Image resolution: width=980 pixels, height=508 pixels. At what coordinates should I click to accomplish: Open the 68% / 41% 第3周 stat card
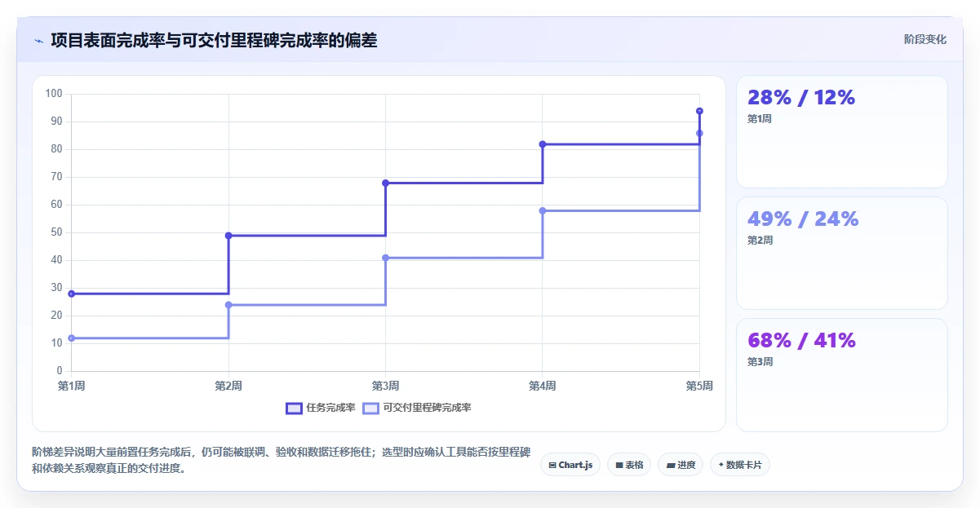(841, 375)
